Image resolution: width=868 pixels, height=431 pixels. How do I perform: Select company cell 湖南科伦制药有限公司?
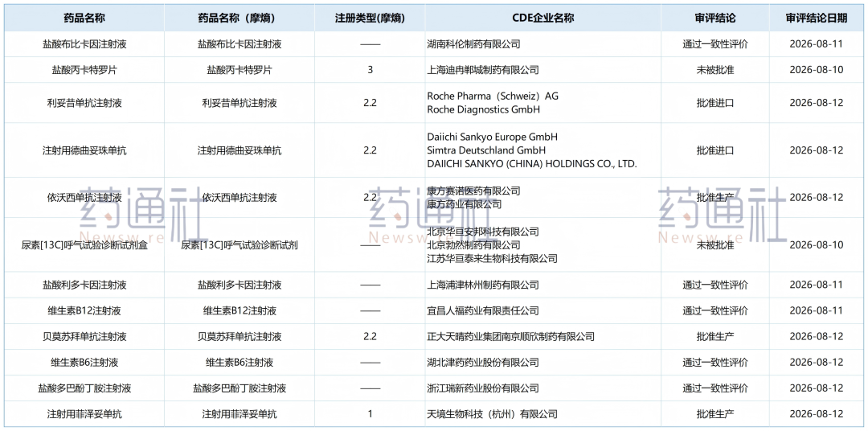point(474,43)
